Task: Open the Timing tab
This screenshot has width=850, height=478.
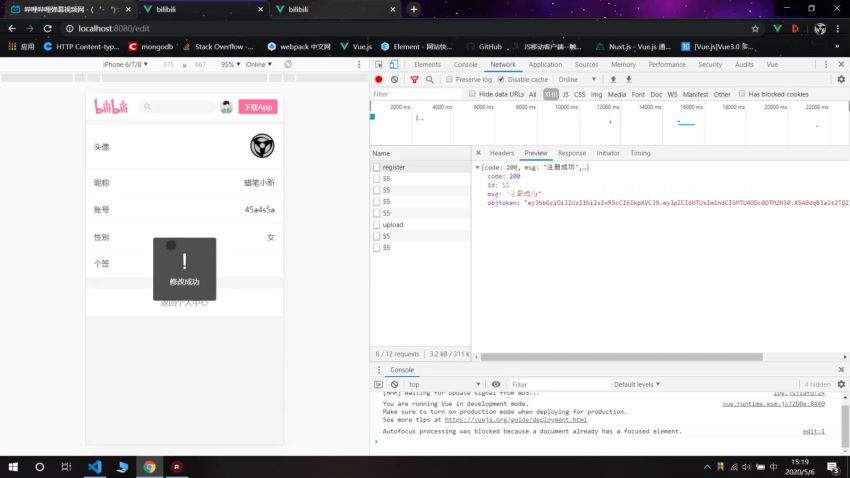Action: [x=640, y=153]
